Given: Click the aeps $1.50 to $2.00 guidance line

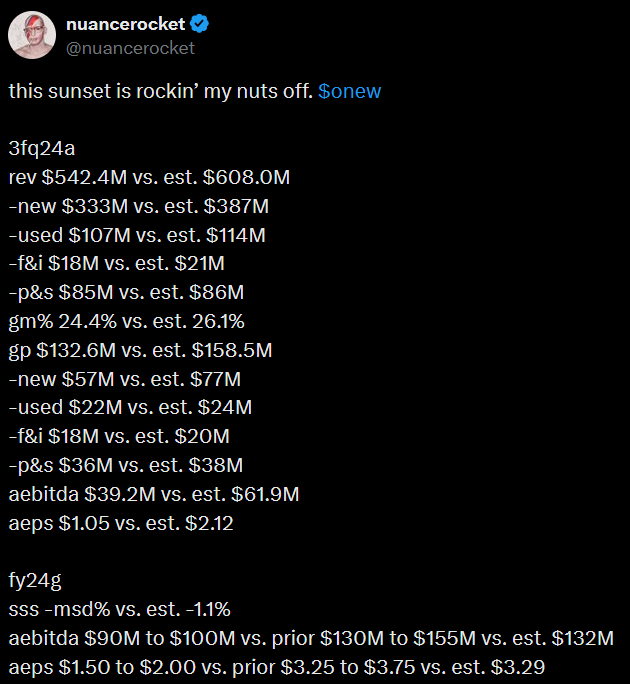Looking at the screenshot, I should tap(276, 667).
